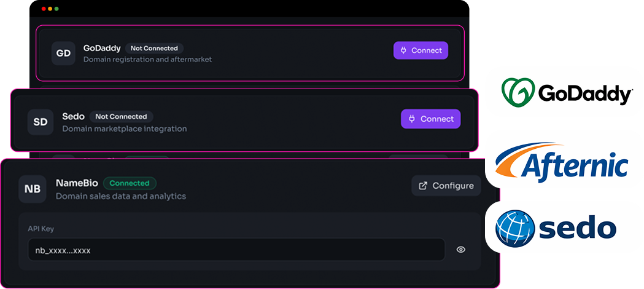Image resolution: width=644 pixels, height=289 pixels.
Task: Select the Sedo integration title
Action: (x=74, y=116)
